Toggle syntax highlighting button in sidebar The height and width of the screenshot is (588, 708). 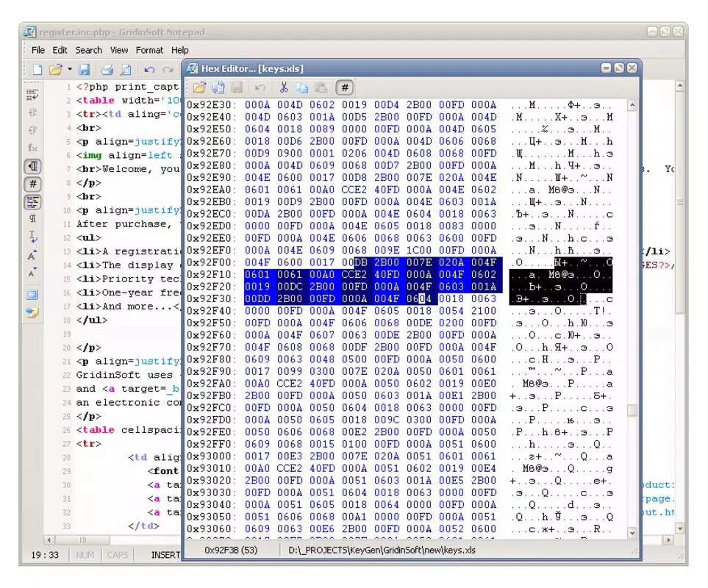[x=32, y=202]
